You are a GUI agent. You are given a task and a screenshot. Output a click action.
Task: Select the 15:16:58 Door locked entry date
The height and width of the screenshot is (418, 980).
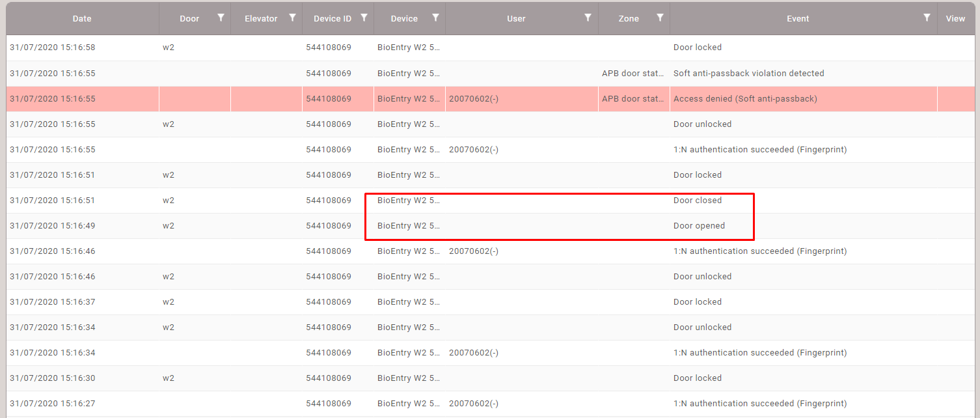click(53, 48)
